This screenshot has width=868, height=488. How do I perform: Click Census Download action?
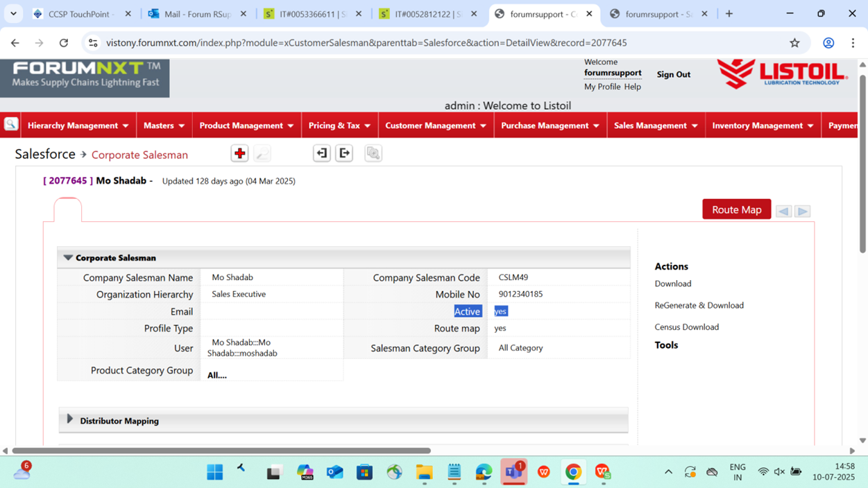click(x=686, y=327)
